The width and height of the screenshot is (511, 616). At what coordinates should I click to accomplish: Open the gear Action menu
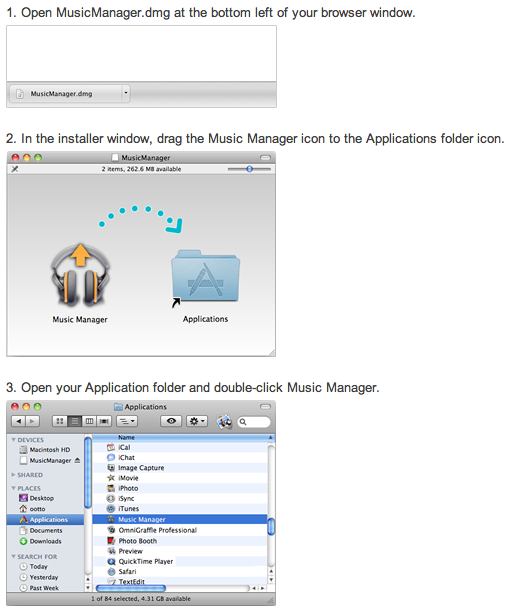coord(197,421)
